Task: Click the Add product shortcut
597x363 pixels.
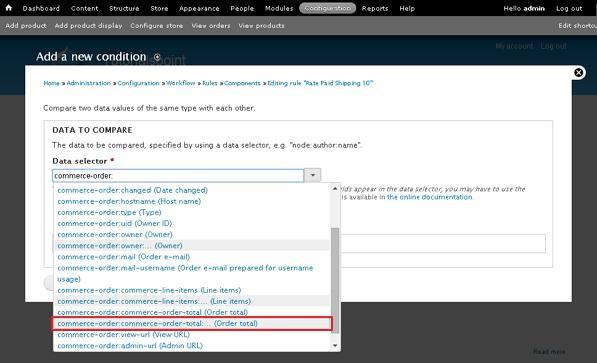Action: click(26, 26)
